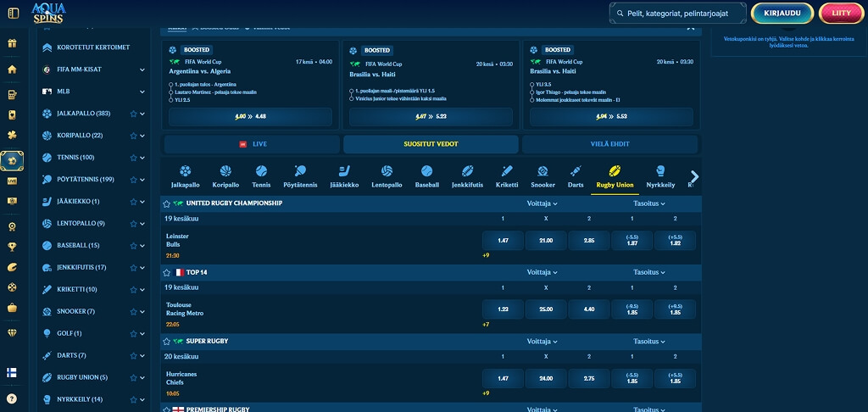Expand Golf (1) sidebar chevron
868x412 pixels.
pyautogui.click(x=142, y=334)
